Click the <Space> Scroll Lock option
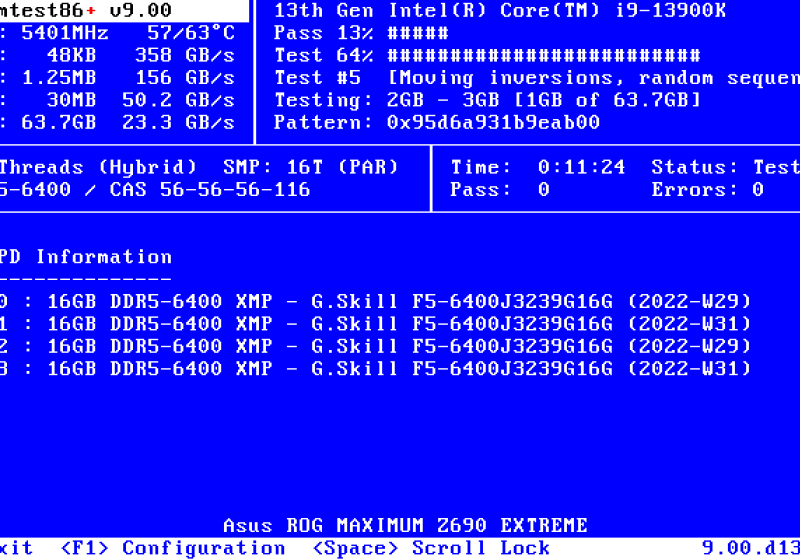This screenshot has width=800, height=560. point(431,548)
